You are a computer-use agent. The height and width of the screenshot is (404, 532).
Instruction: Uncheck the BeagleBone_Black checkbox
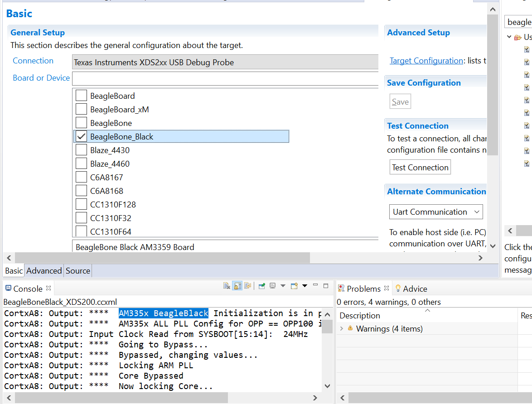click(82, 136)
